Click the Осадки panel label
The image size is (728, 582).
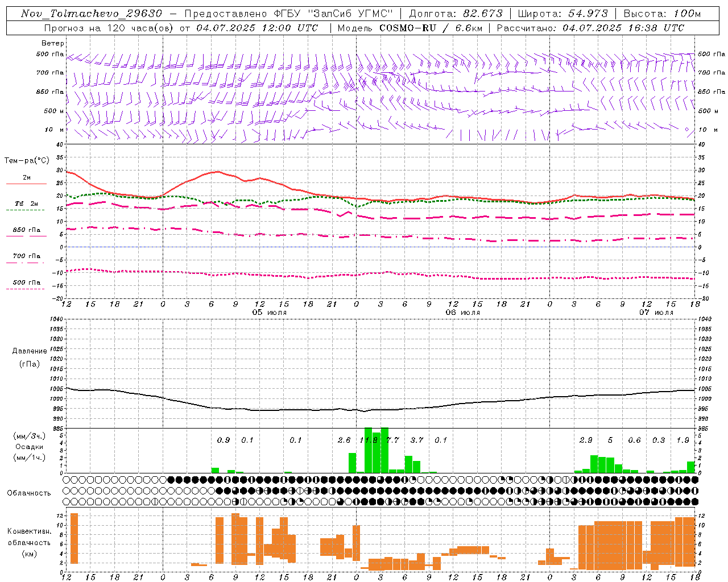pyautogui.click(x=28, y=447)
